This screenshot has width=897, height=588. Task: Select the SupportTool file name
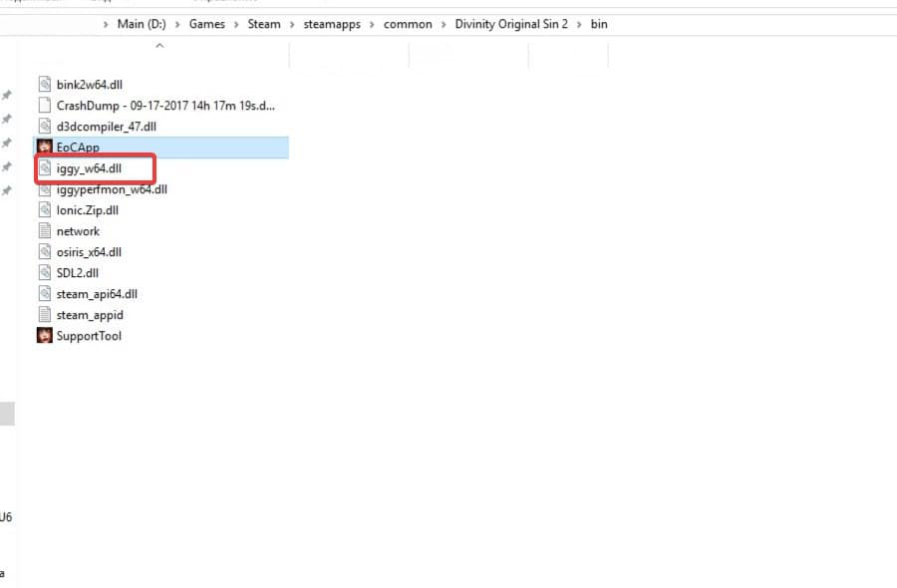[89, 336]
